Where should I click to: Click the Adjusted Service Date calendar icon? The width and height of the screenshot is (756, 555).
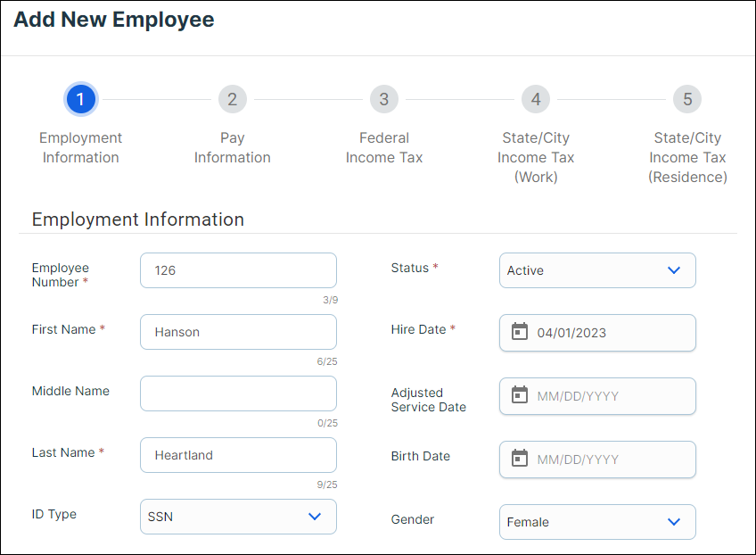(520, 395)
